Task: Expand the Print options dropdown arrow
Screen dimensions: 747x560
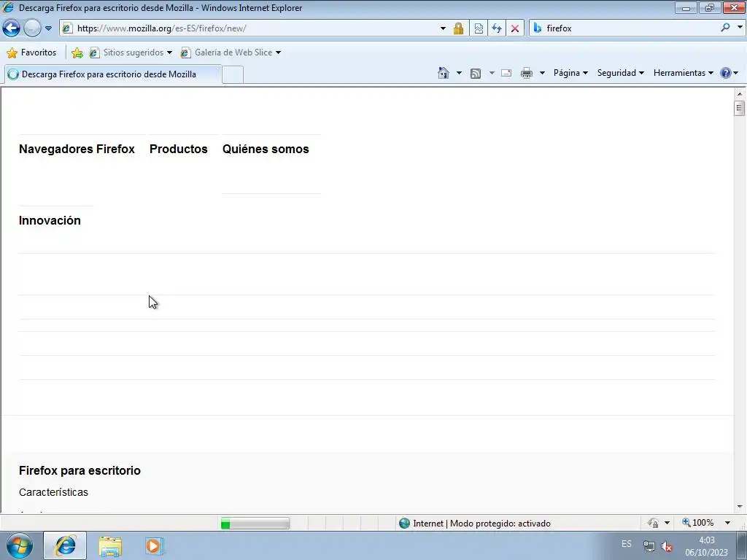Action: tap(542, 73)
